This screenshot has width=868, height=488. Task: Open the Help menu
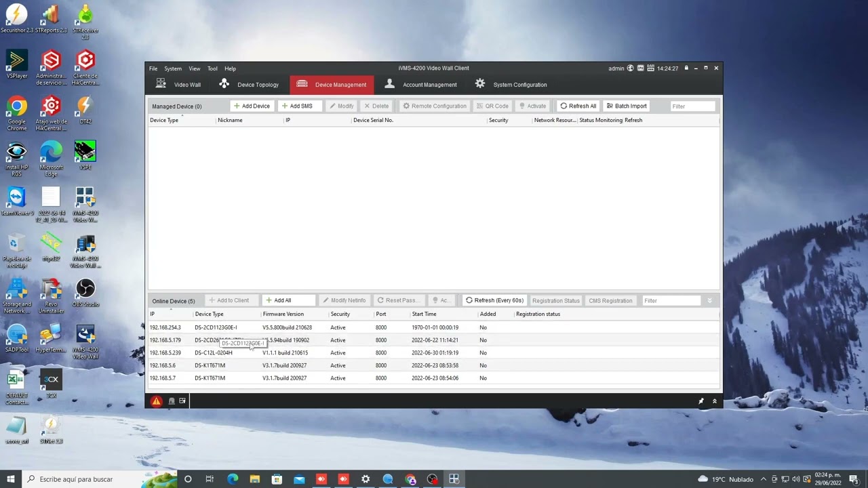tap(231, 68)
